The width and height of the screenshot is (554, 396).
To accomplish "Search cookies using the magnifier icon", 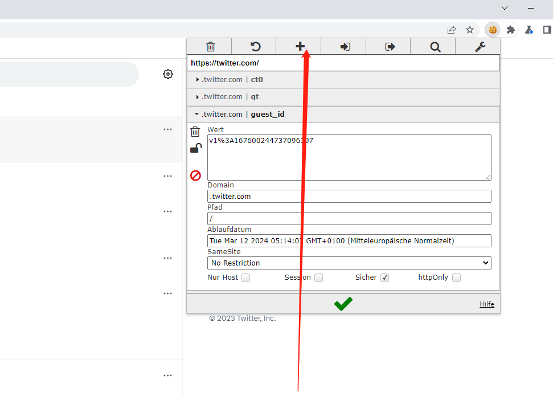I will click(435, 47).
